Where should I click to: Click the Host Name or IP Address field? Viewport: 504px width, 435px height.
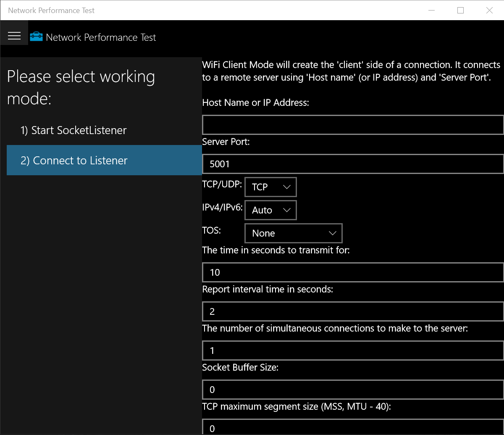[353, 124]
